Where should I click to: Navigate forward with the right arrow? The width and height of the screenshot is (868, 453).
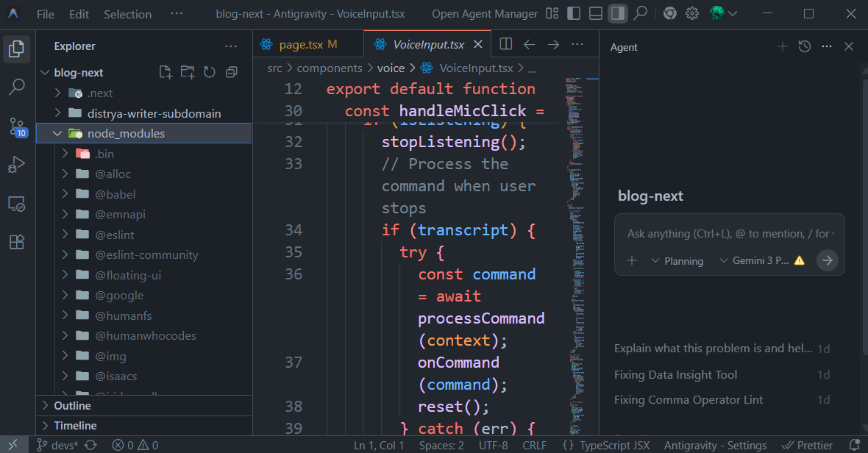553,44
